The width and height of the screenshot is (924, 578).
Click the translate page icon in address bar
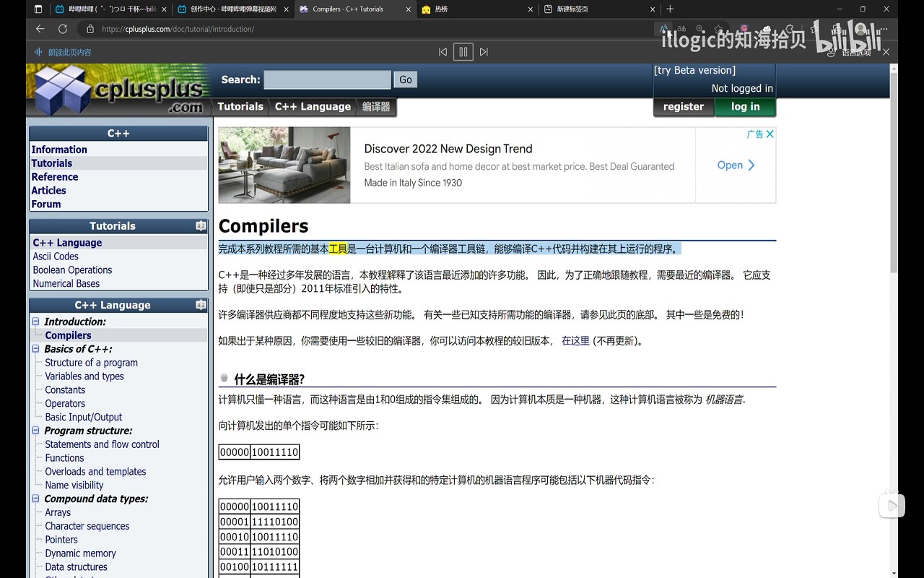click(681, 29)
